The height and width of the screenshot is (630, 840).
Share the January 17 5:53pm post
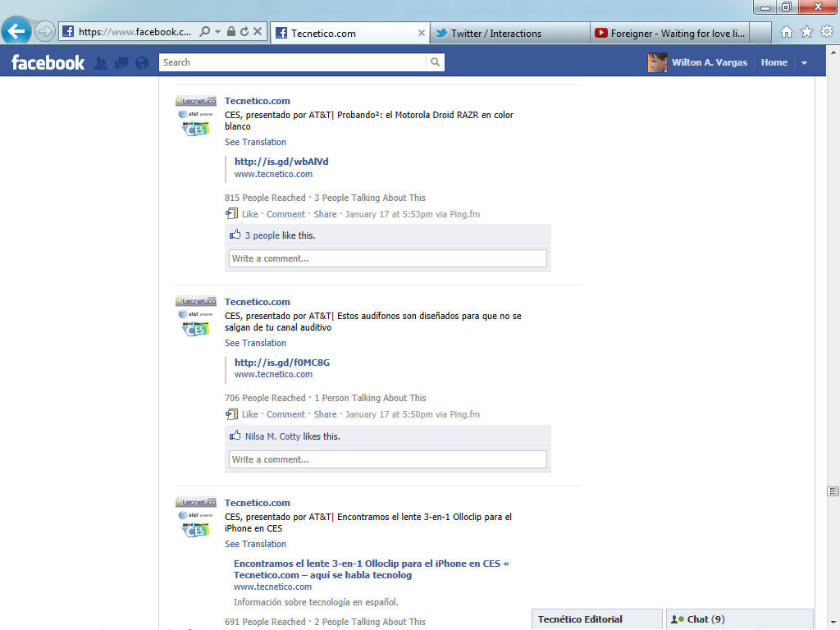pyautogui.click(x=325, y=214)
